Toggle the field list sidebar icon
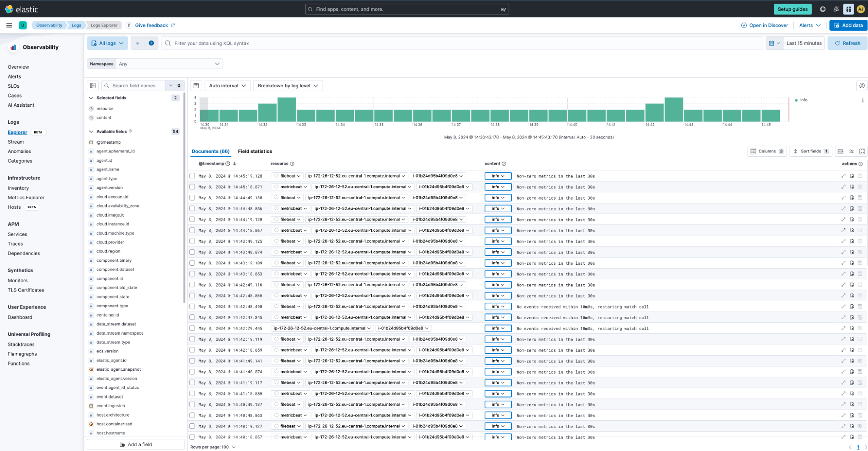Image resolution: width=868 pixels, height=451 pixels. pyautogui.click(x=93, y=86)
